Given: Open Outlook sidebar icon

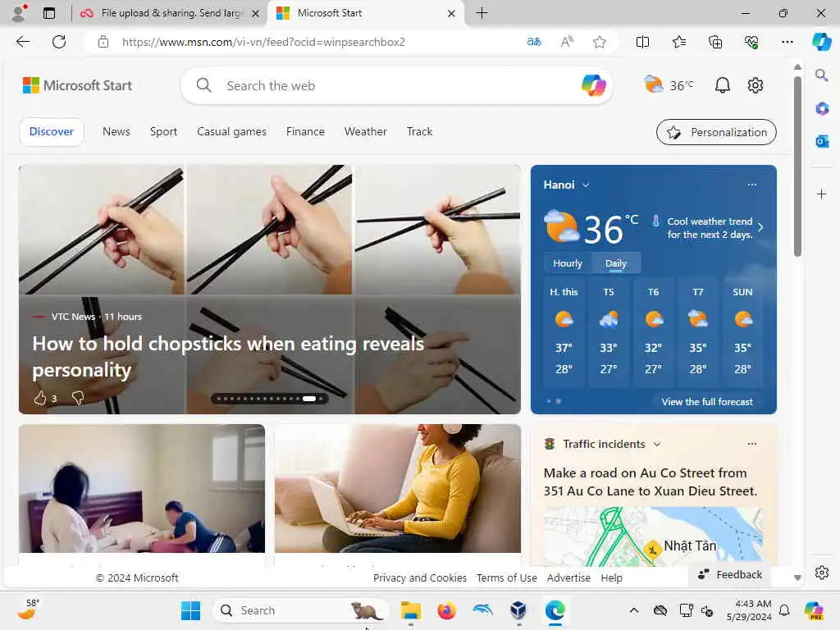Looking at the screenshot, I should (822, 141).
